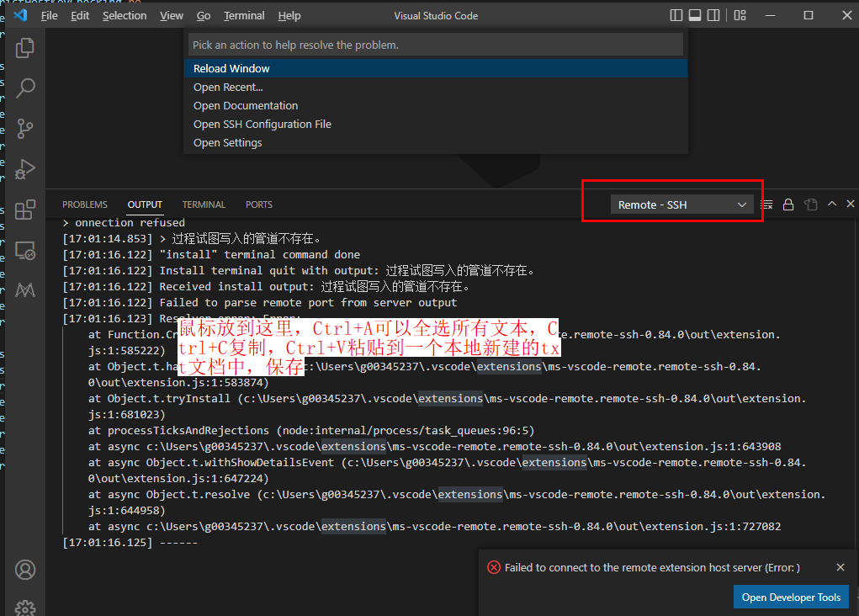859x616 pixels.
Task: Choose Reload Window in the quick pick
Action: pyautogui.click(x=436, y=68)
